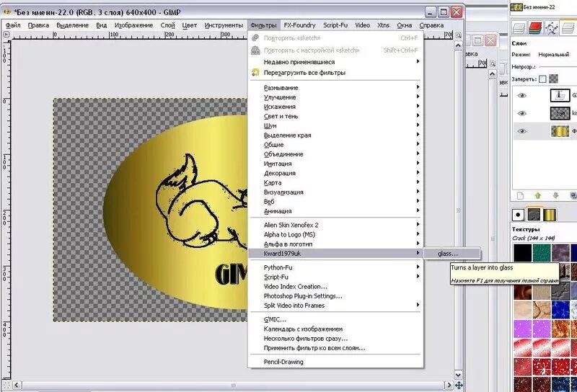The image size is (577, 392).
Task: Open the Правка menu
Action: pos(38,25)
